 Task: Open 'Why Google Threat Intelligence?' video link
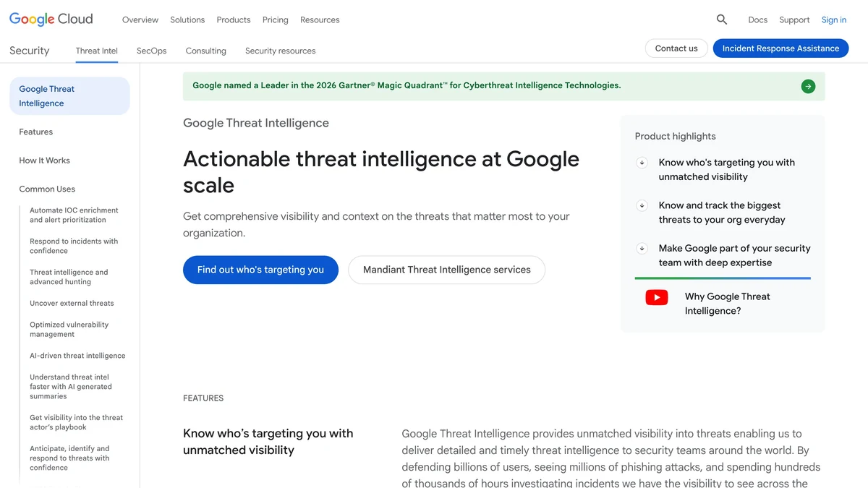coord(727,304)
